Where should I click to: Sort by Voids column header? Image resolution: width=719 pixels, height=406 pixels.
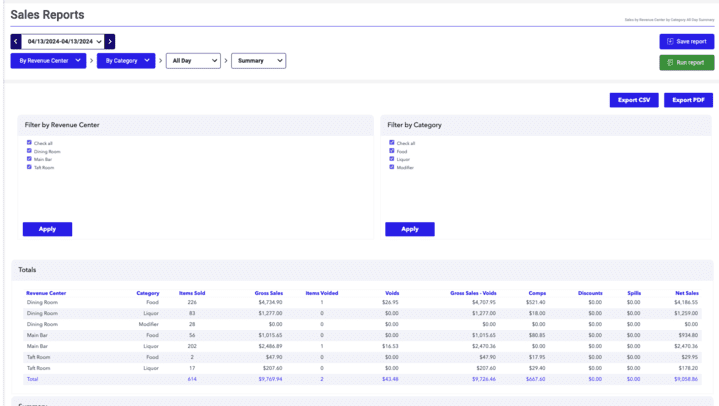tap(392, 293)
